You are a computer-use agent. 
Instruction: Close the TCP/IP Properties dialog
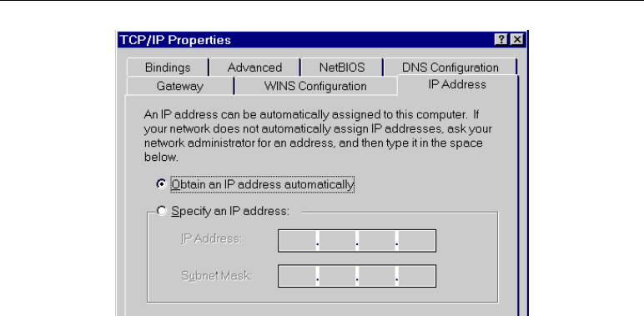pyautogui.click(x=517, y=40)
